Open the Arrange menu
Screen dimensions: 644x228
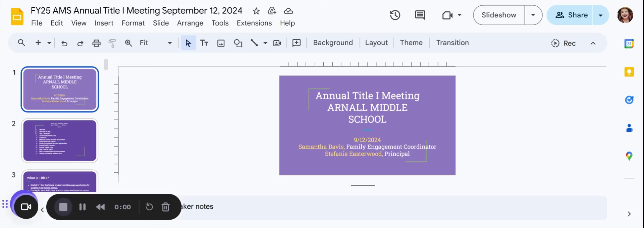tap(190, 23)
